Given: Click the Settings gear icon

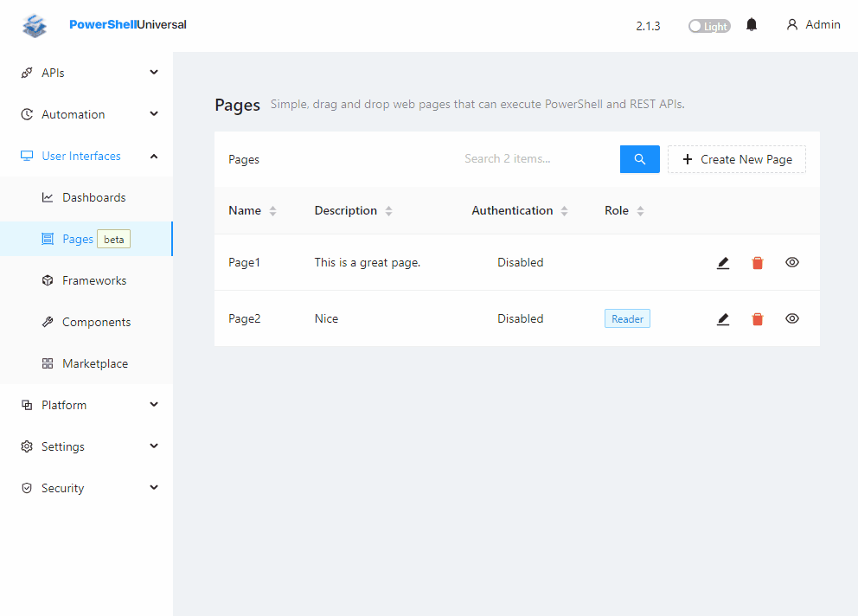Looking at the screenshot, I should coord(26,446).
